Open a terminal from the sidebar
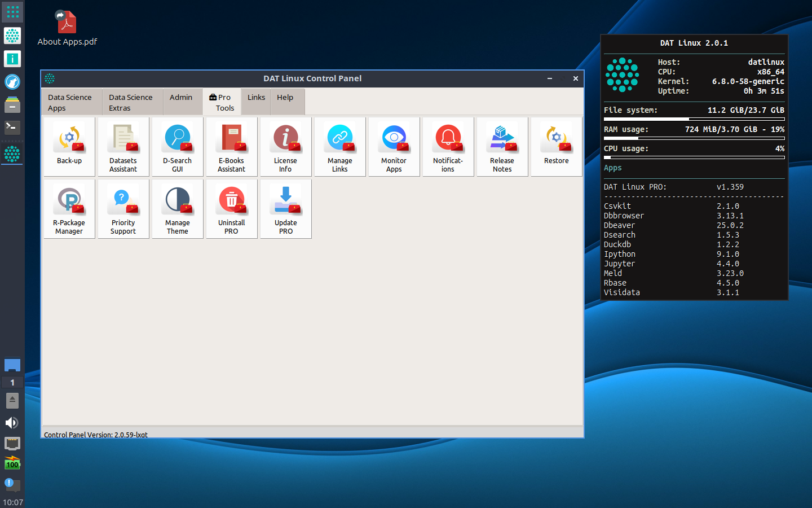The height and width of the screenshot is (508, 812). tap(12, 128)
